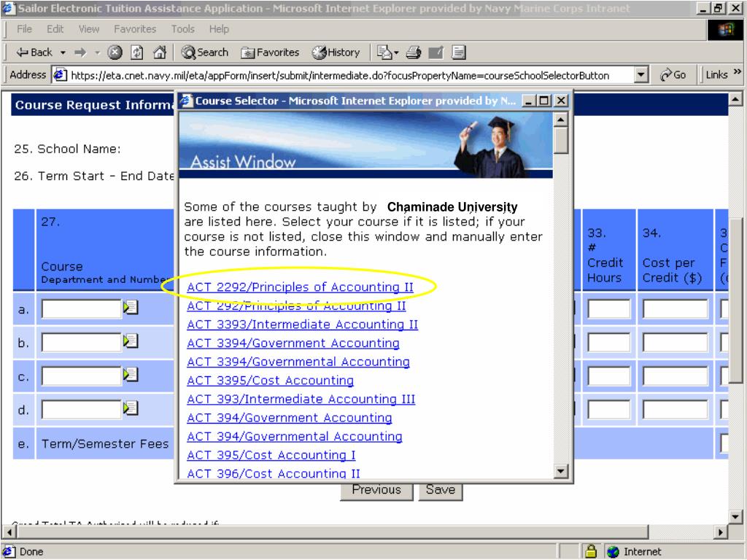
Task: Open course selector icon for row a
Action: [131, 308]
